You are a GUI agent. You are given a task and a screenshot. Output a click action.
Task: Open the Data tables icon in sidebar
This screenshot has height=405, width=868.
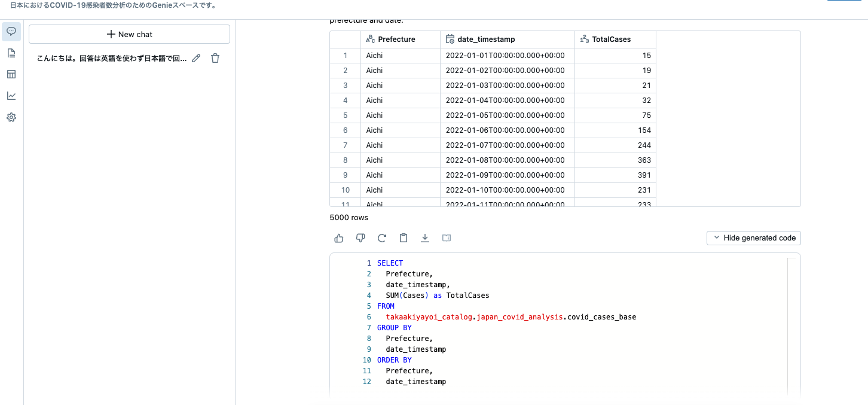[11, 74]
